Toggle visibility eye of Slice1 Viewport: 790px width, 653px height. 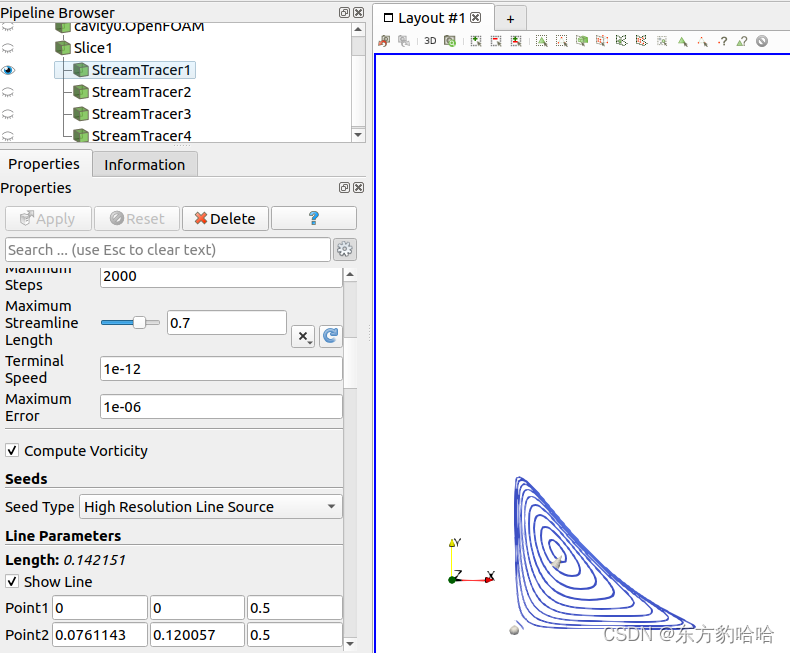click(8, 48)
